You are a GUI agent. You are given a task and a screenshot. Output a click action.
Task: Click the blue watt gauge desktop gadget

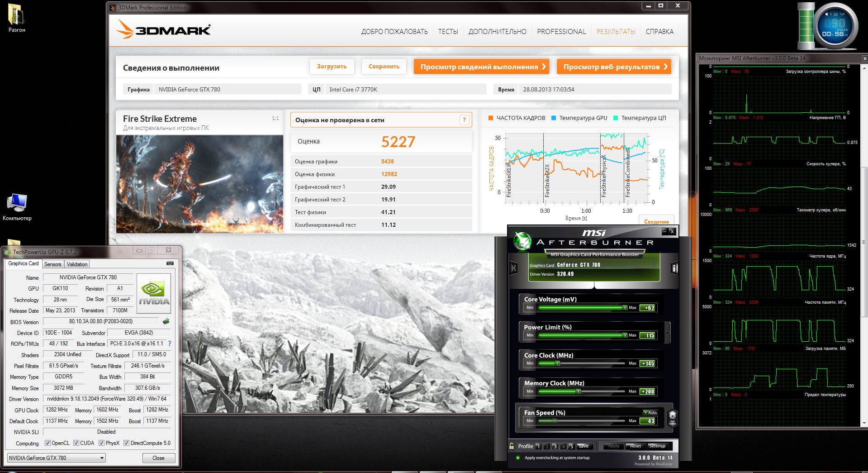(835, 26)
